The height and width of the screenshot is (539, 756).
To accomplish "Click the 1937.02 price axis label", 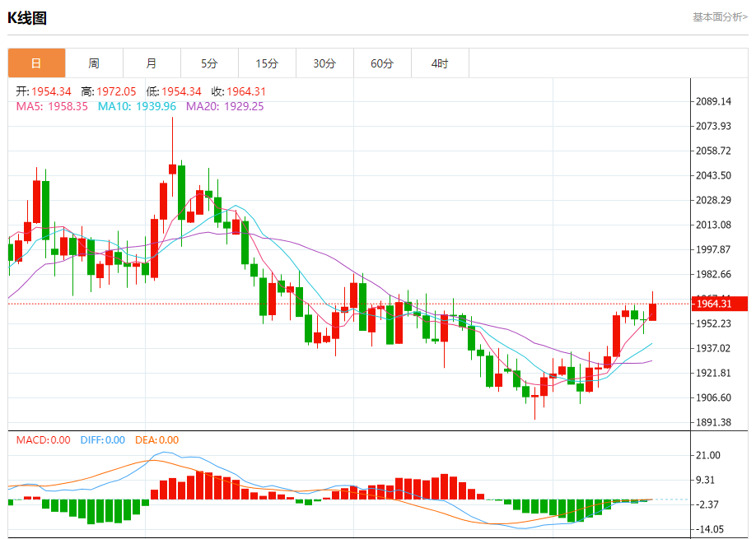I will (x=713, y=348).
